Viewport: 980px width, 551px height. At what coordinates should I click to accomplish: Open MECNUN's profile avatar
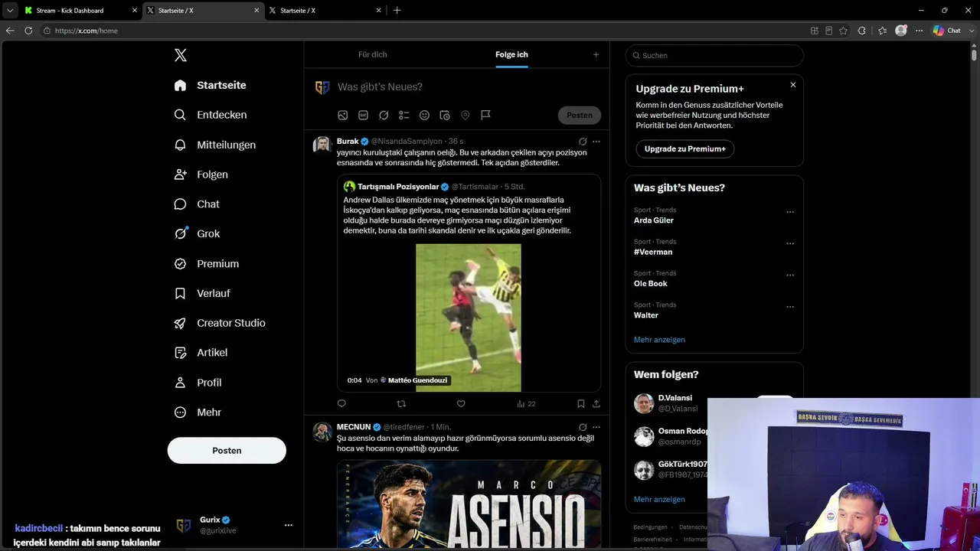(x=322, y=431)
